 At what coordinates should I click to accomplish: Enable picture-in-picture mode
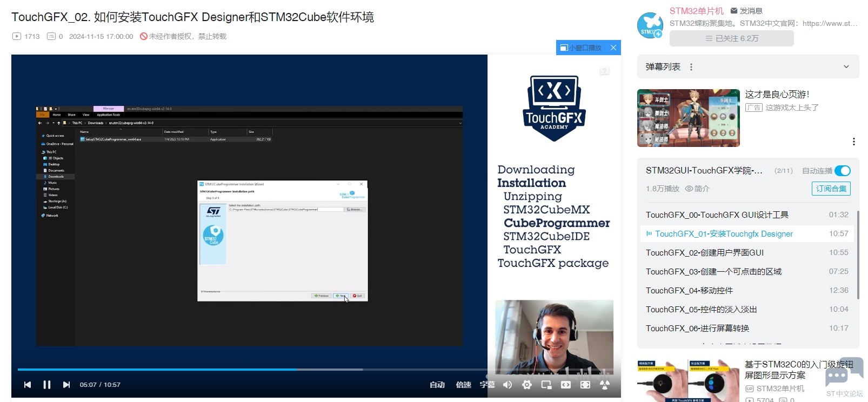click(x=546, y=385)
